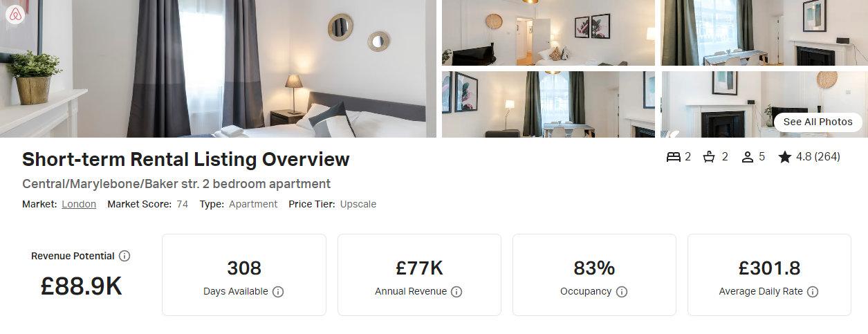Select the 83% Occupancy card
Viewport: 868px width, 334px height.
pos(594,275)
